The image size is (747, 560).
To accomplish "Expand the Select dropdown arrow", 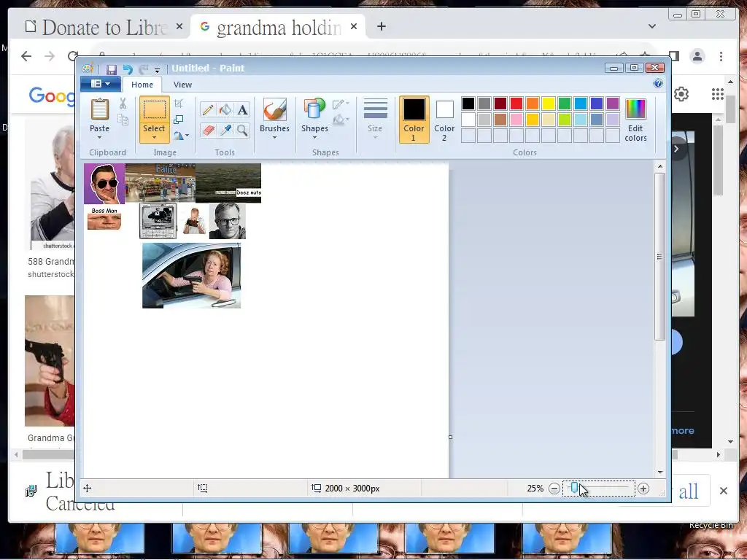I will point(155,138).
